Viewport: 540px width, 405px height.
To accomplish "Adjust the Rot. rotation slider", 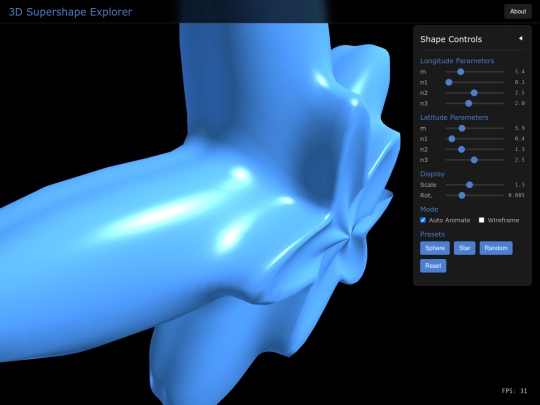I will (474, 195).
